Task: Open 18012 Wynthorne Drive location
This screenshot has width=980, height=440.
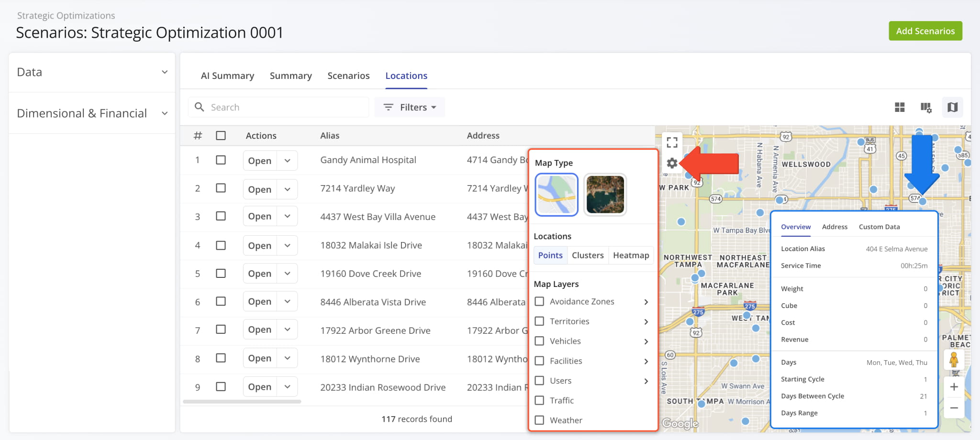Action: (x=260, y=358)
